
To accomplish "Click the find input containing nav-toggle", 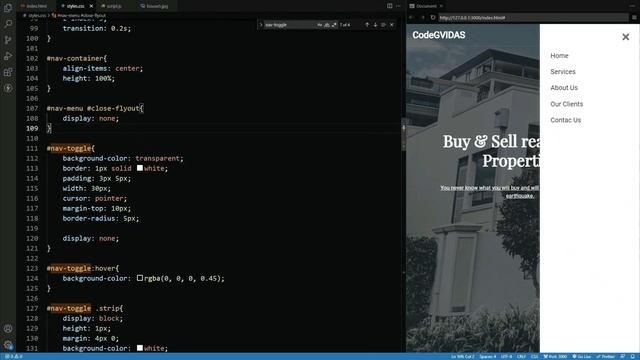I will pos(290,25).
